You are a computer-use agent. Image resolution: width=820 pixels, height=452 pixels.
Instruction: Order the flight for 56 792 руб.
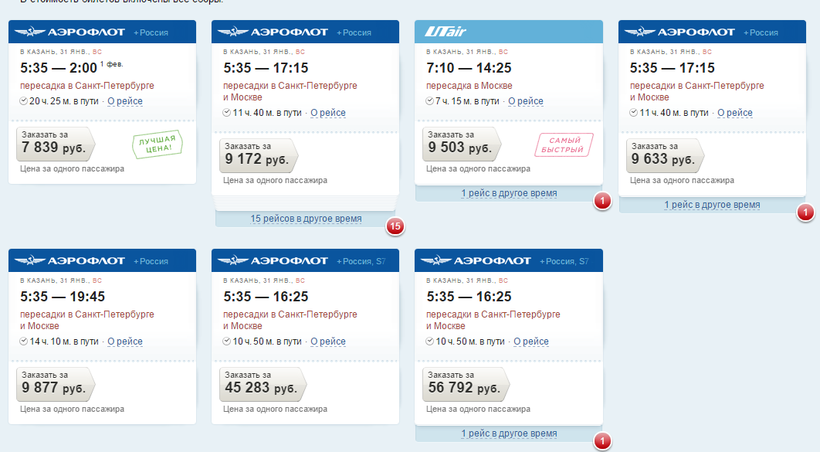tap(465, 384)
